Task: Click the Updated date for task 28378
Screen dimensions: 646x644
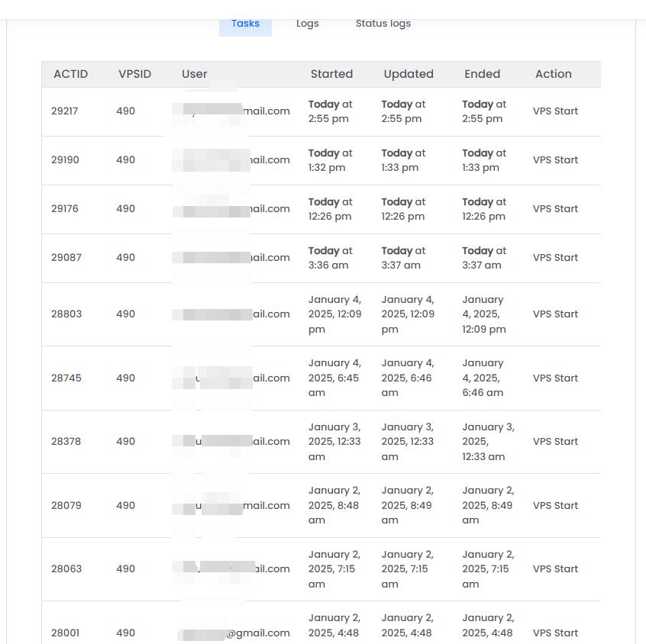Action: click(408, 441)
